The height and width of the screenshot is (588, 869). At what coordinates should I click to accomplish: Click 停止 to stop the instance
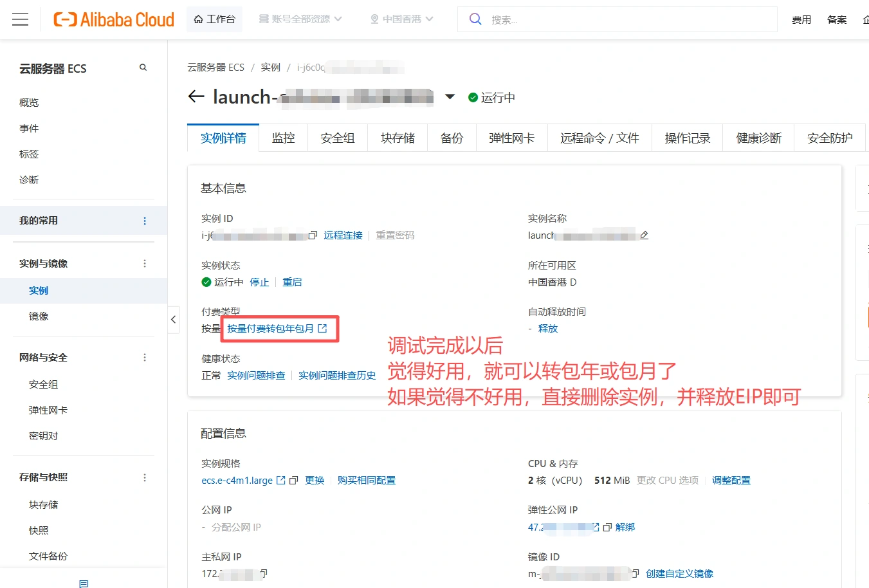[259, 282]
